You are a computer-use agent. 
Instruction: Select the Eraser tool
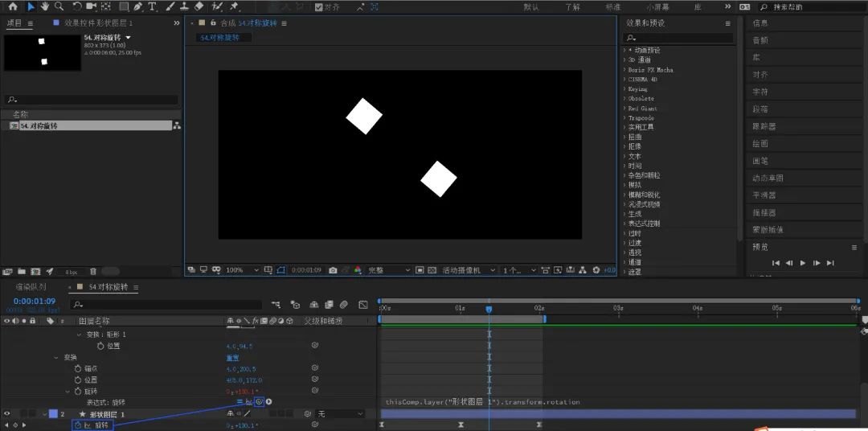point(199,6)
